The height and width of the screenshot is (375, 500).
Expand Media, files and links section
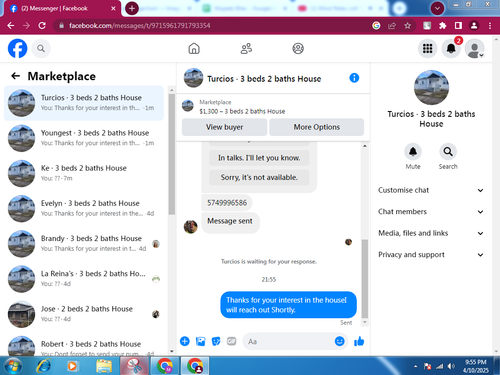431,233
